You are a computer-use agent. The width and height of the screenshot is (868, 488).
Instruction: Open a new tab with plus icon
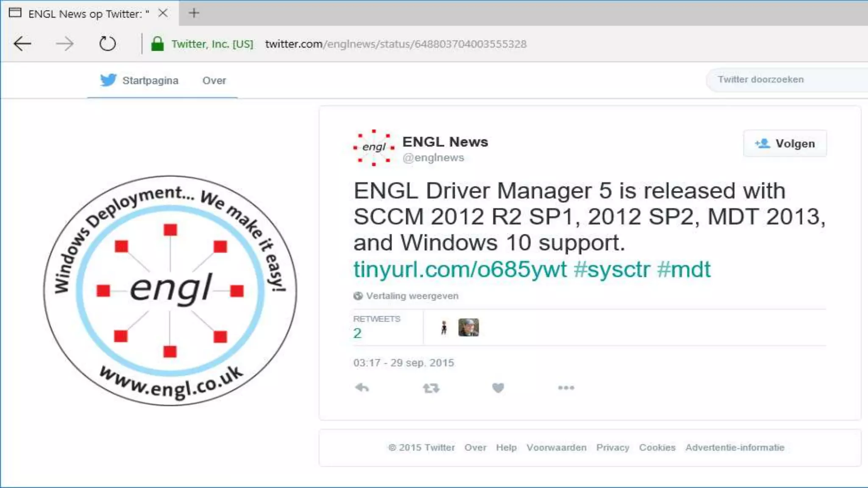(x=194, y=13)
